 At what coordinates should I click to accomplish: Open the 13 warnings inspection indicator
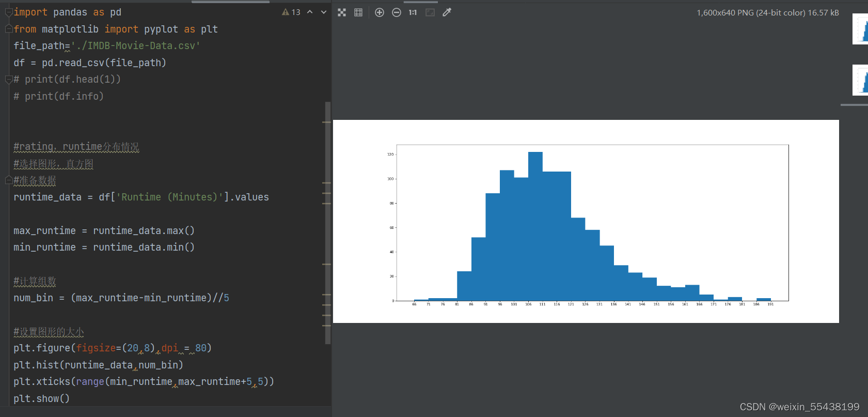point(291,12)
